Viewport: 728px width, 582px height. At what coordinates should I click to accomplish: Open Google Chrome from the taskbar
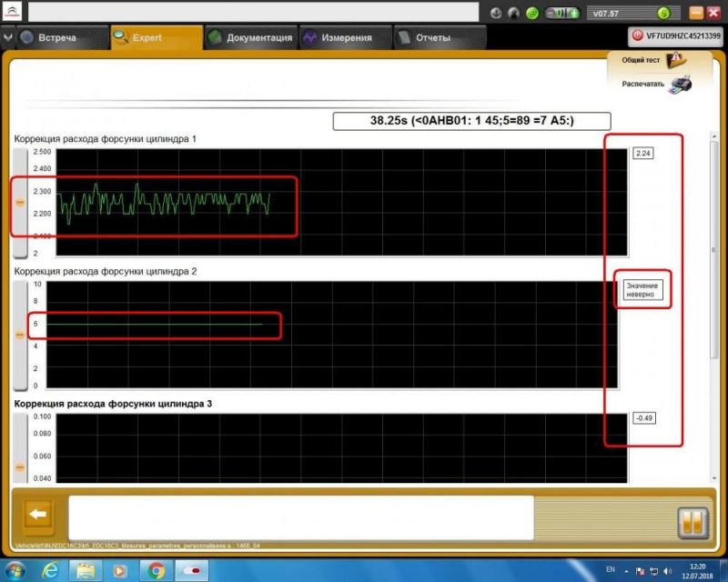click(157, 570)
